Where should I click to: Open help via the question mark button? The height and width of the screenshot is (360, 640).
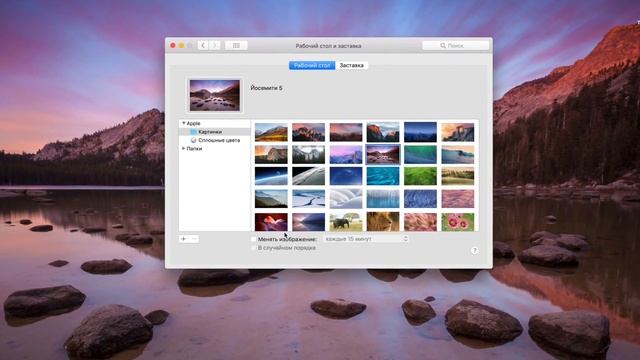click(x=474, y=251)
